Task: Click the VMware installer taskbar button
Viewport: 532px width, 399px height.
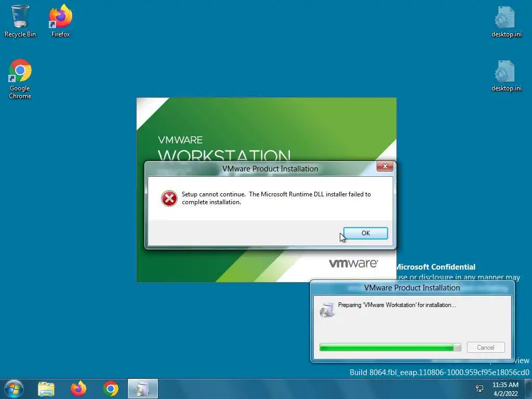Action: point(142,389)
